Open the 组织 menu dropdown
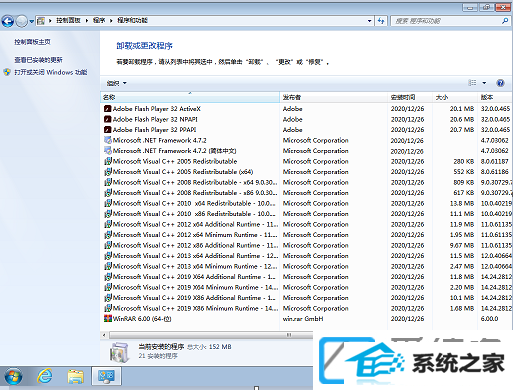 tap(117, 83)
